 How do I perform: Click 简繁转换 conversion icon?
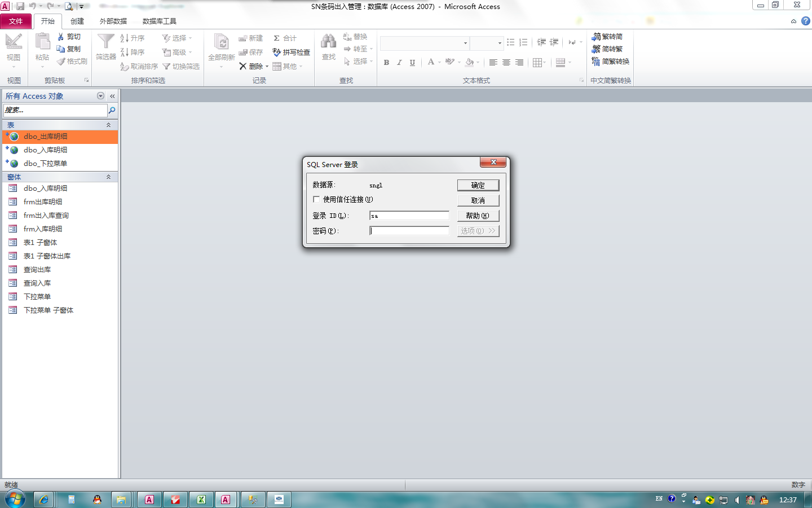pos(596,62)
